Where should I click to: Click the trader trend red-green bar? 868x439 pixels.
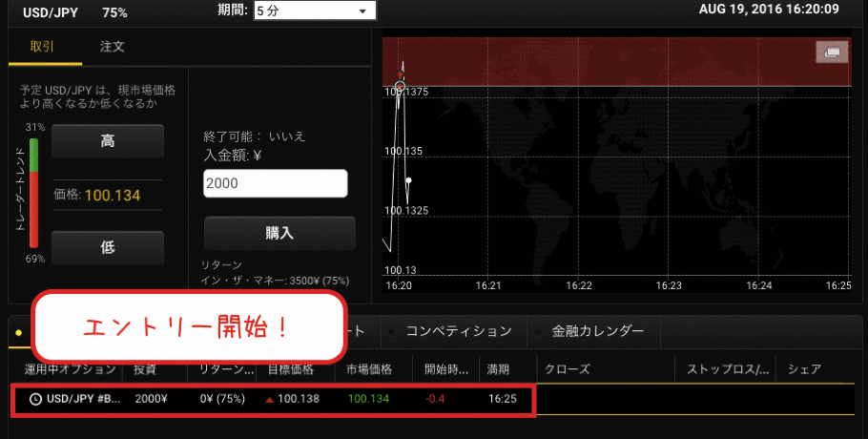click(32, 193)
